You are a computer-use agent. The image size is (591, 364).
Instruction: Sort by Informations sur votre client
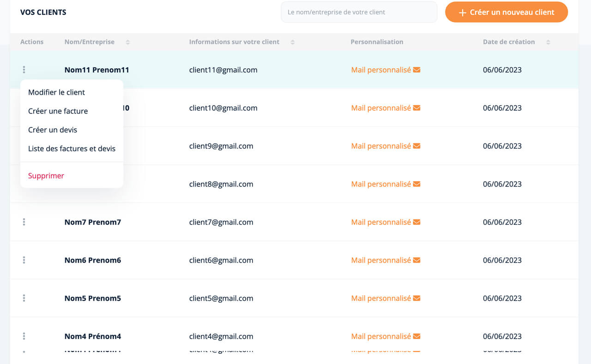293,42
